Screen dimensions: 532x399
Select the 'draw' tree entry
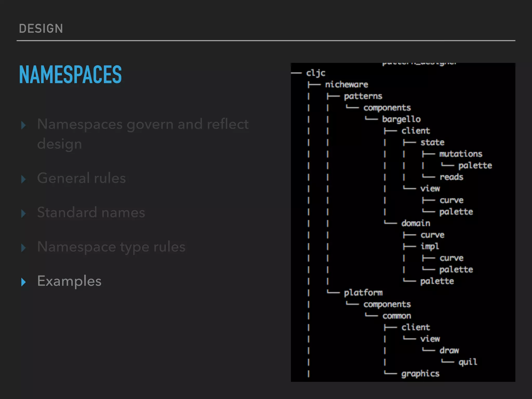click(449, 350)
